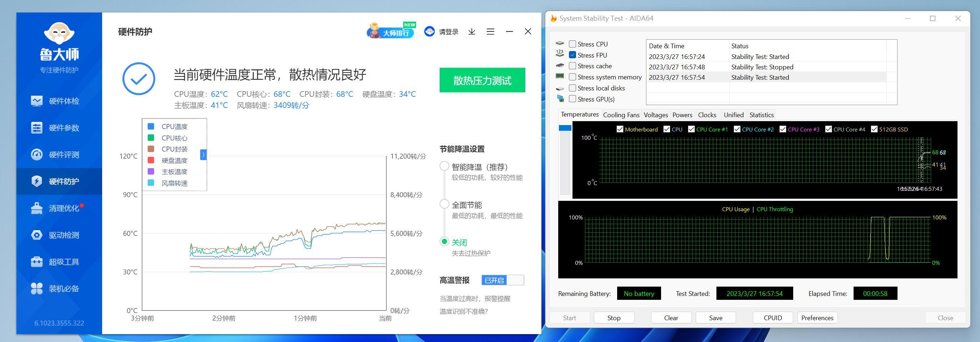Enable the Stress local disks checkbox
The width and height of the screenshot is (980, 342).
click(572, 88)
